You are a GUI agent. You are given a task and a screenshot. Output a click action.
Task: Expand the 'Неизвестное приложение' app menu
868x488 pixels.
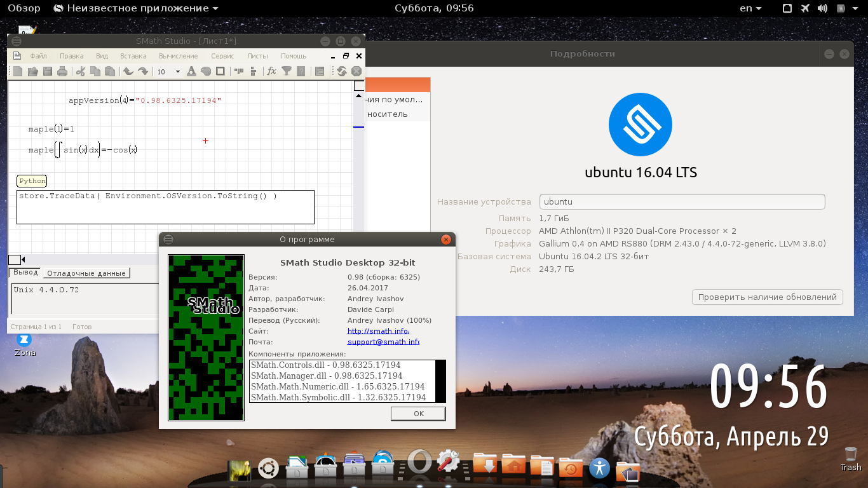point(136,8)
